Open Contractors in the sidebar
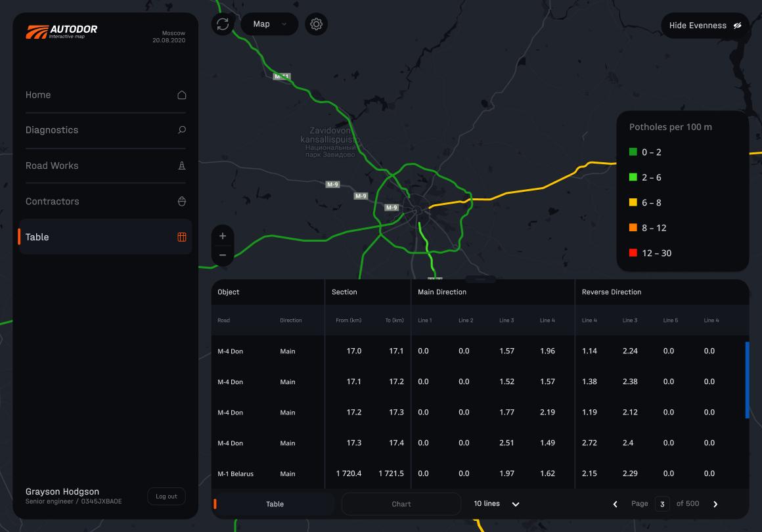This screenshot has width=762, height=532. coord(106,201)
